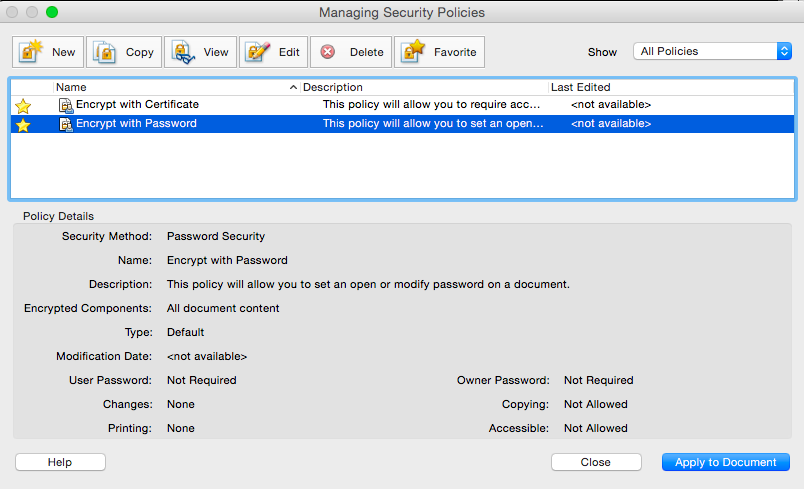The height and width of the screenshot is (489, 804).
Task: Toggle favorite star for Encrypt with Password
Action: [23, 125]
